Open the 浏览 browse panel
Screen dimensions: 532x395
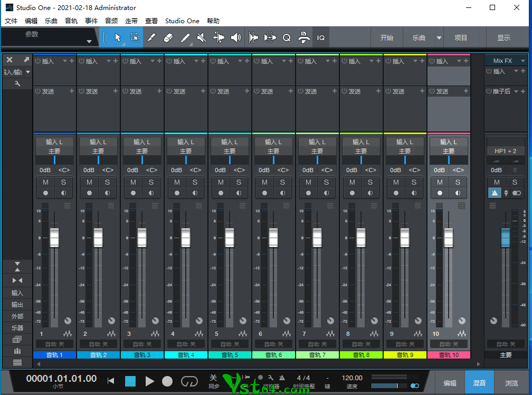click(511, 383)
